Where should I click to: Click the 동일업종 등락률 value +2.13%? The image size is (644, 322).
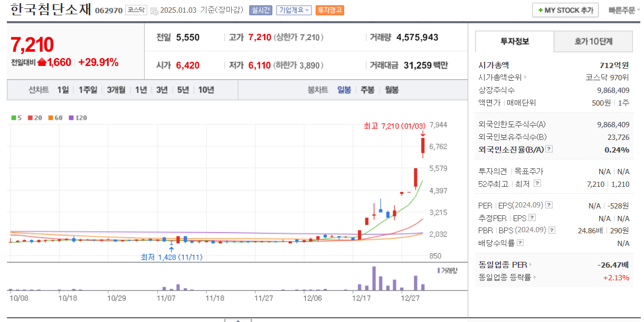coord(616,277)
